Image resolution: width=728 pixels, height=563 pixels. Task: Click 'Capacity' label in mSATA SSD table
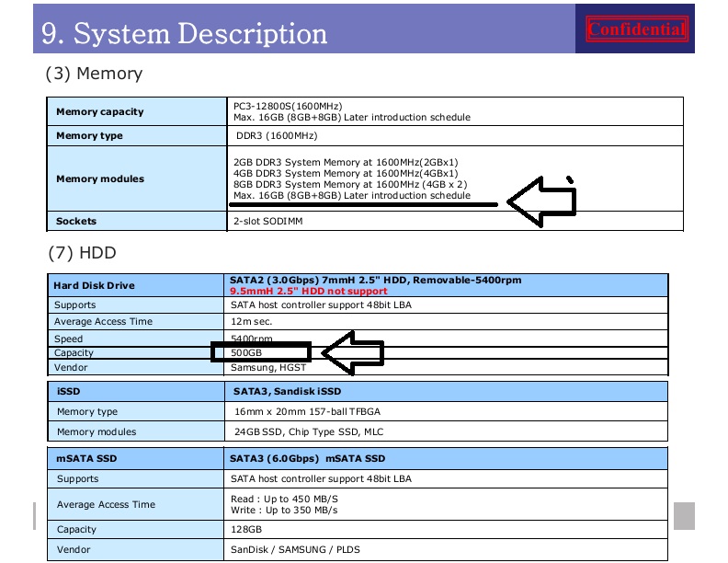76,530
